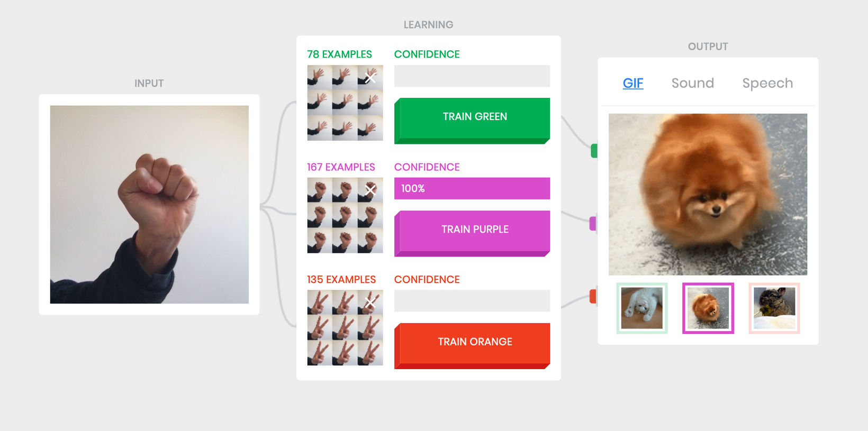Switch to the Sound output tab
The image size is (868, 431).
[x=692, y=83]
